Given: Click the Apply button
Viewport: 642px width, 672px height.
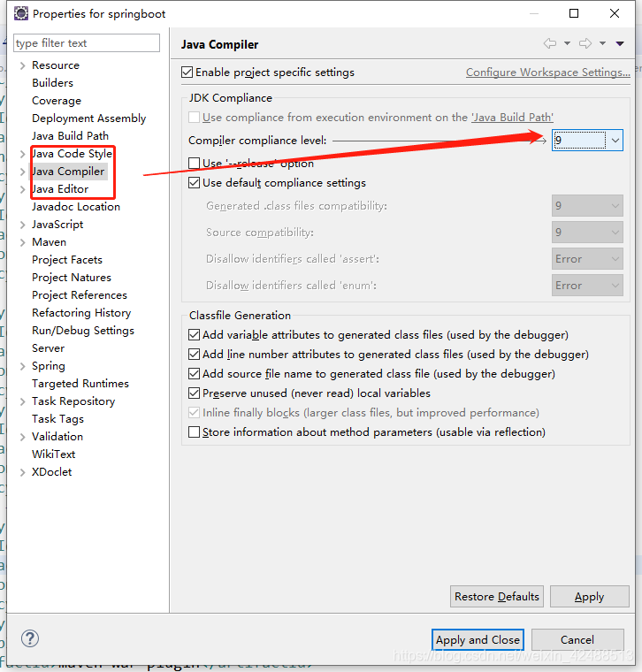Looking at the screenshot, I should 590,597.
